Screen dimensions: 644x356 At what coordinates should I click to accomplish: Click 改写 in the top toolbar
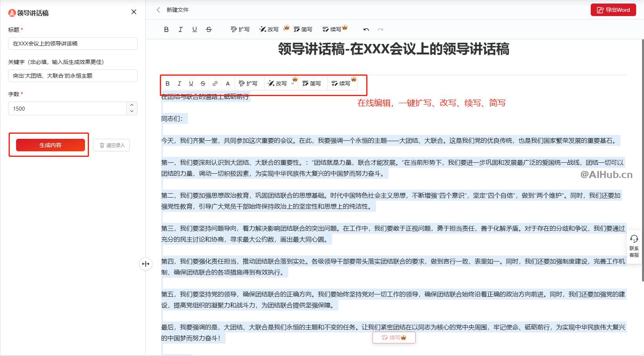point(269,29)
